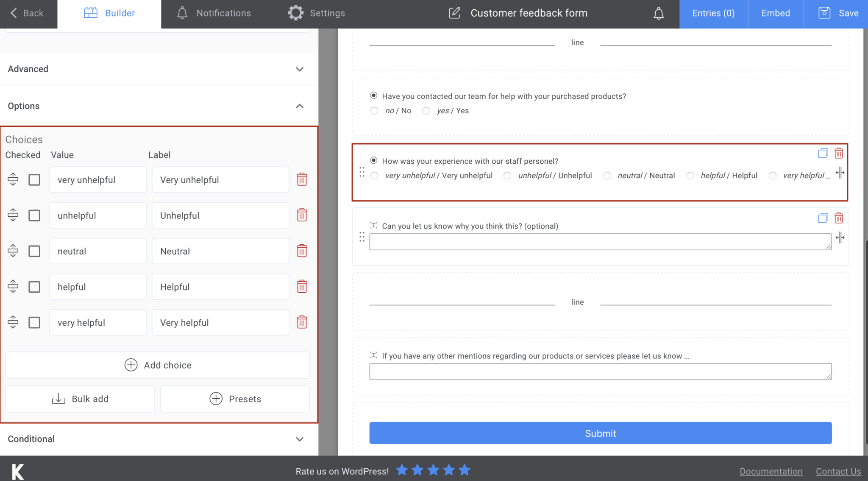Viewport: 868px width, 481px height.
Task: Click the pencil icon next to form title
Action: pyautogui.click(x=454, y=13)
